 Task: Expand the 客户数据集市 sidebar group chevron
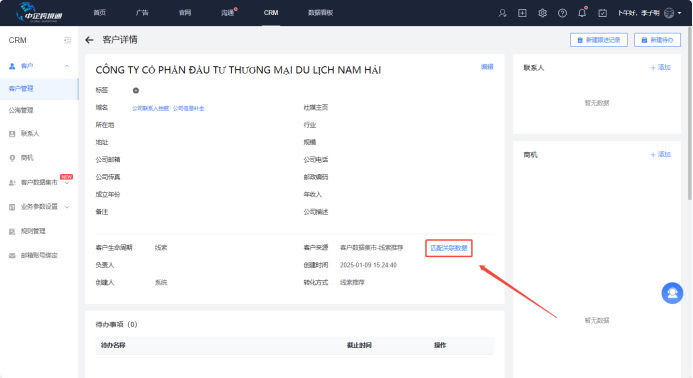coord(67,183)
